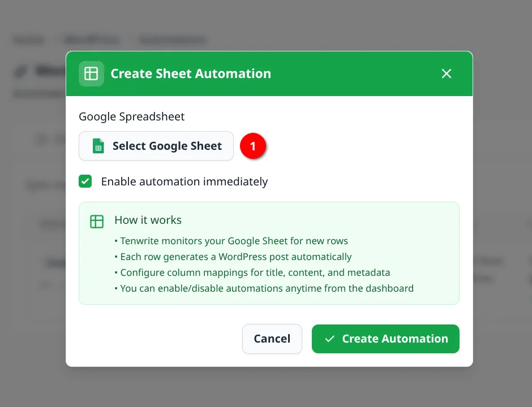
Task: Confirm with the Create Automation button
Action: (385, 339)
